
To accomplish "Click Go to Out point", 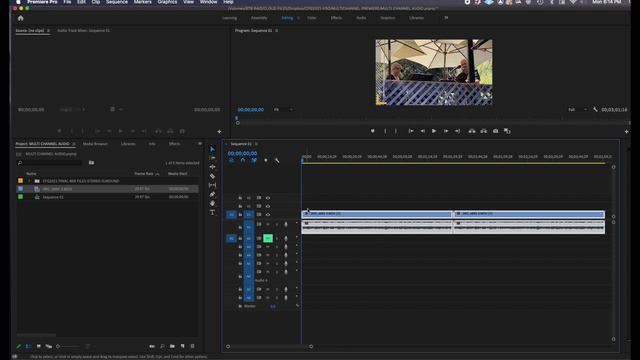I will (x=458, y=131).
